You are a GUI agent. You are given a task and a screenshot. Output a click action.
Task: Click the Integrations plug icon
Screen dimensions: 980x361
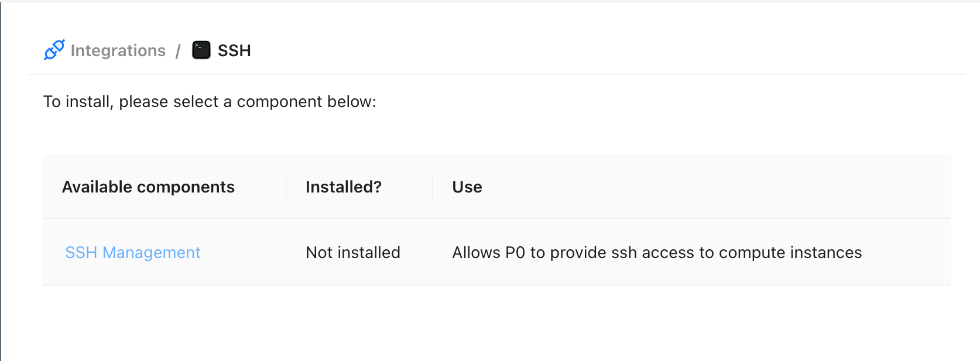(x=54, y=50)
